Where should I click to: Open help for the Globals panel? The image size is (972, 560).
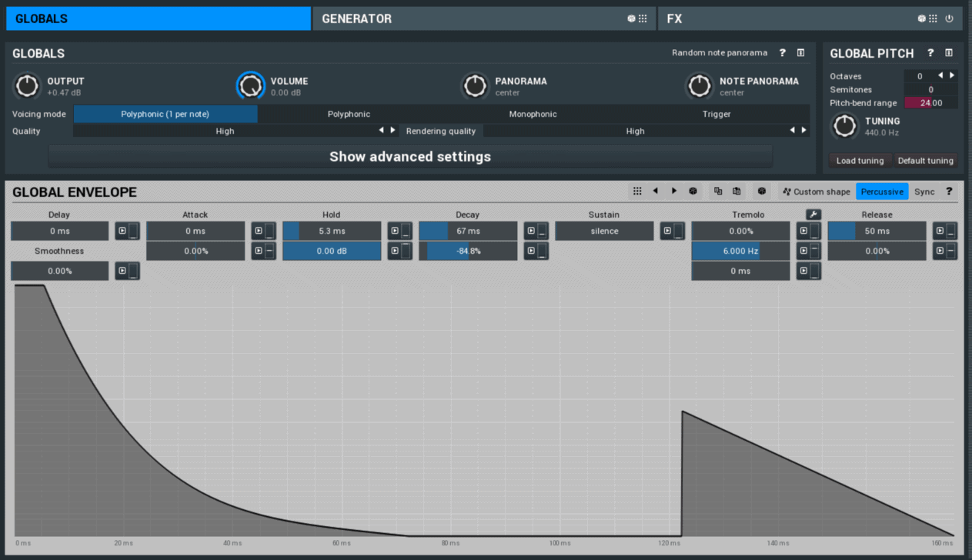[x=783, y=53]
